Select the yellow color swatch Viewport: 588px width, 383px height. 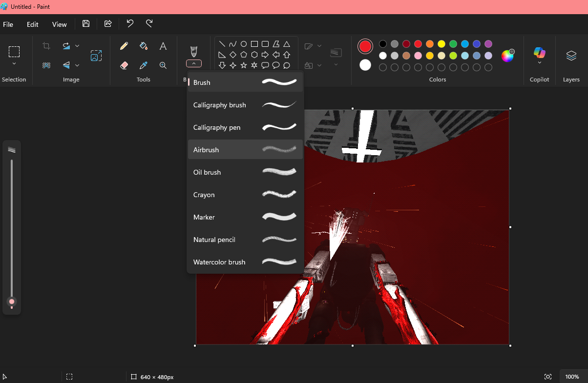tap(441, 44)
